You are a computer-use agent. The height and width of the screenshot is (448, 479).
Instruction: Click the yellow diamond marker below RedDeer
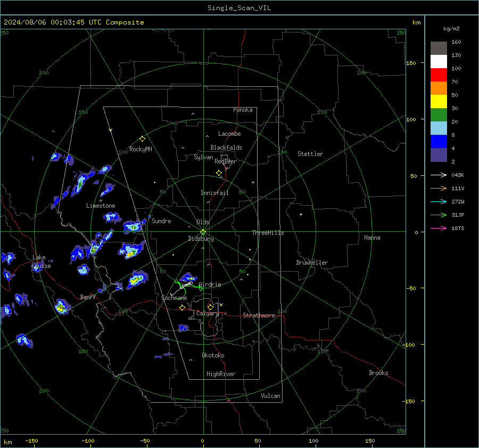219,173
